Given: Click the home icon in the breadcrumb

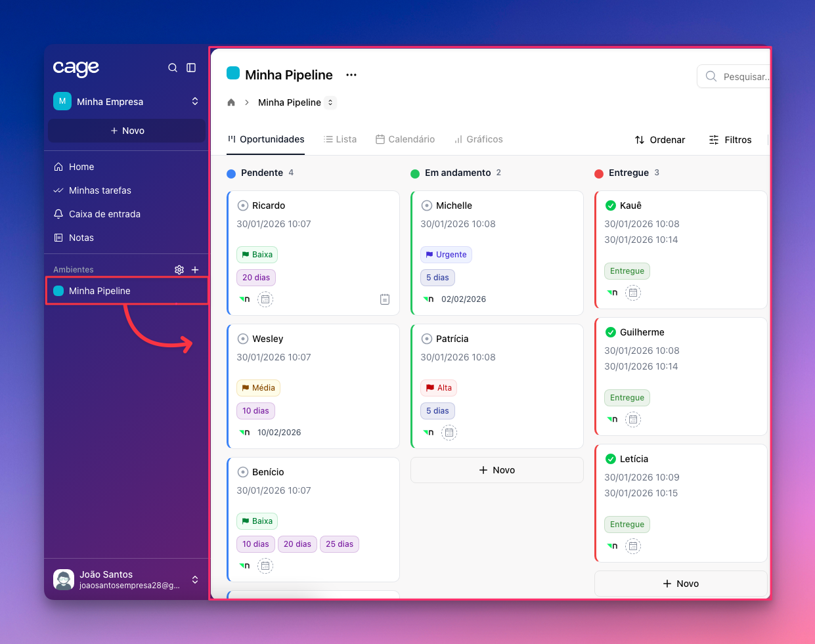Looking at the screenshot, I should pyautogui.click(x=231, y=102).
